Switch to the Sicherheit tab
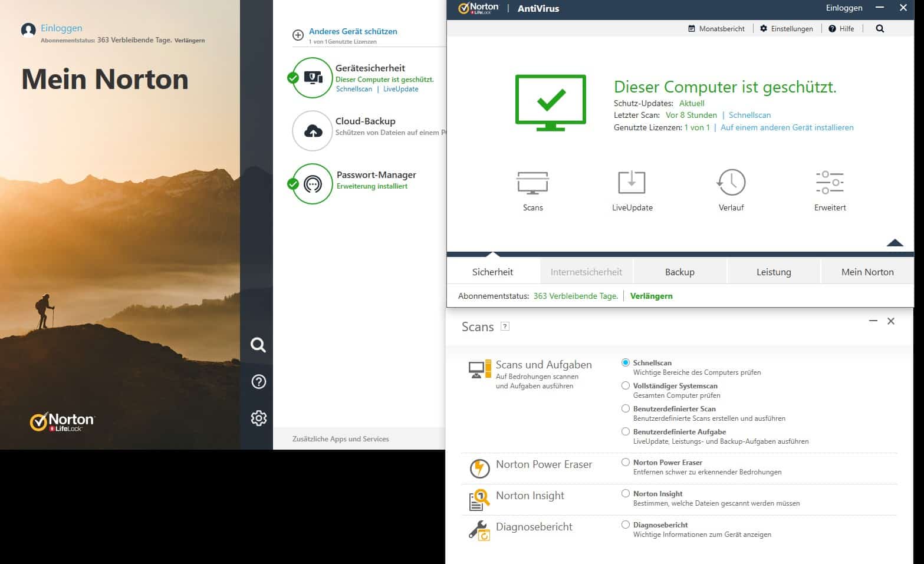This screenshot has height=564, width=924. (x=492, y=272)
